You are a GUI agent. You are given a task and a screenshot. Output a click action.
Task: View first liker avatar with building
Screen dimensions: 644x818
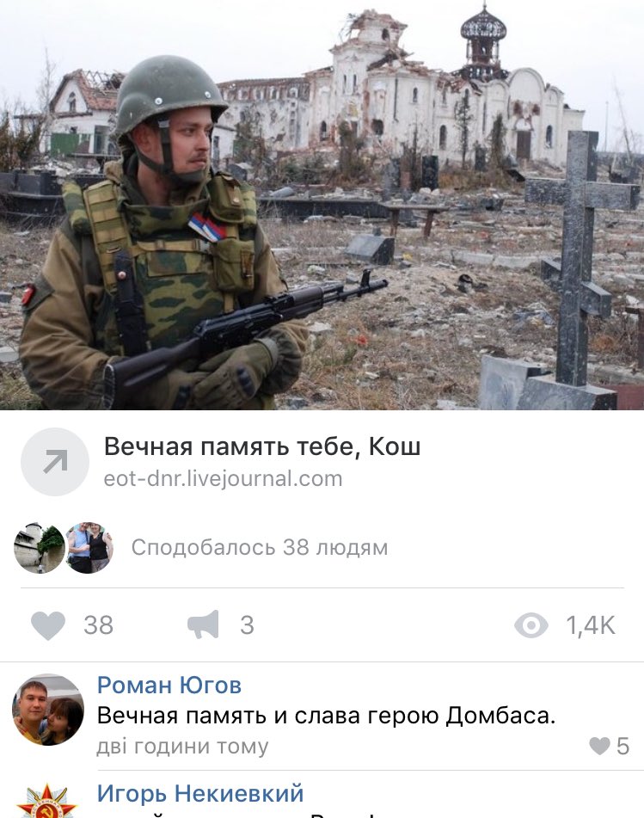click(39, 548)
